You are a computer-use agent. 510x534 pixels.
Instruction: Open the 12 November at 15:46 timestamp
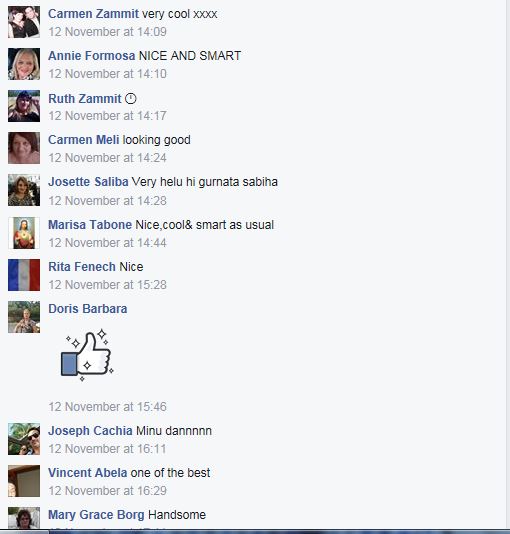(x=107, y=407)
